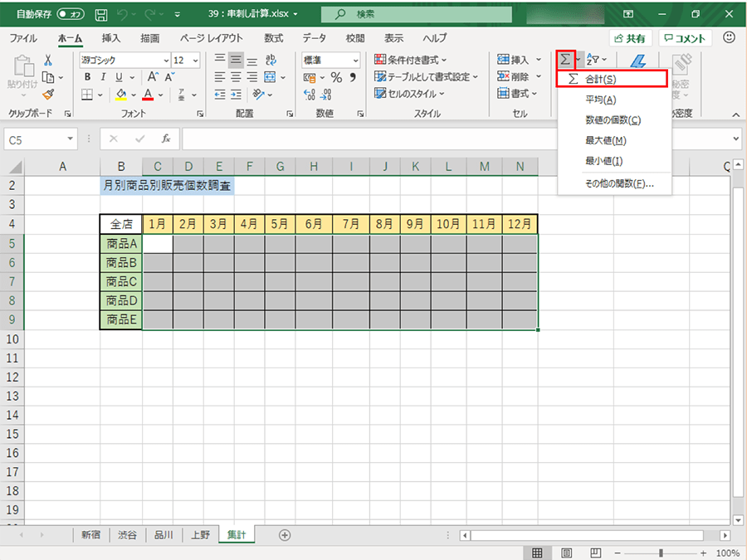
Task: Click the AutoSum sigma icon
Action: point(565,60)
